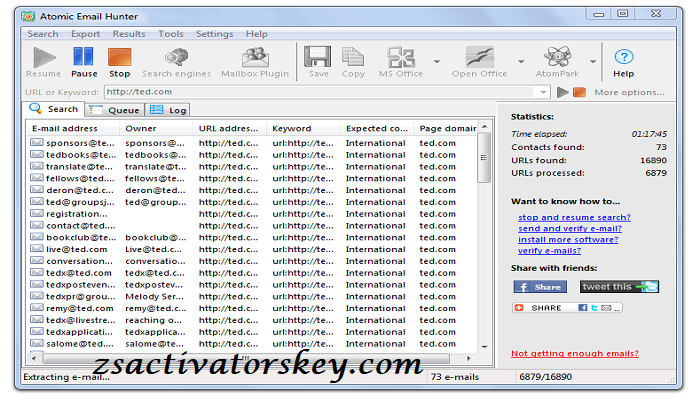Click 'Not getting enough emails?' link
This screenshot has height=400, width=700.
click(x=575, y=354)
